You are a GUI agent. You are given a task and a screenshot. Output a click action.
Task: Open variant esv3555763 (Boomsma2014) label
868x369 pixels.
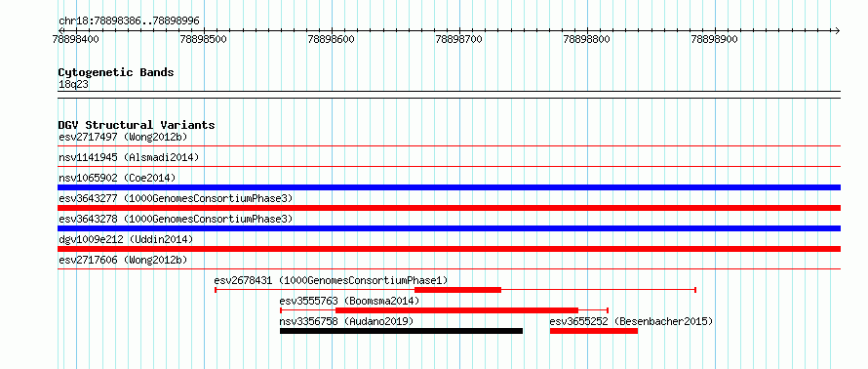349,301
